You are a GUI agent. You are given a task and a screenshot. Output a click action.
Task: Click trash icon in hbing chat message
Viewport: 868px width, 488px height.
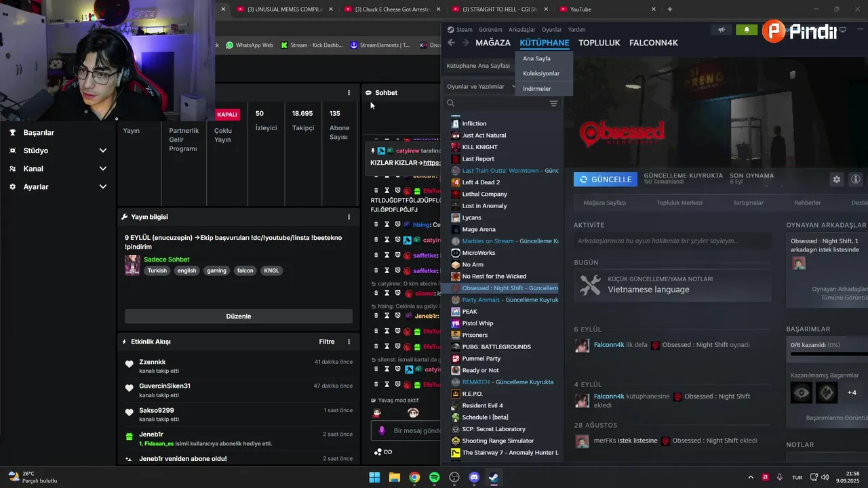pyautogui.click(x=376, y=224)
